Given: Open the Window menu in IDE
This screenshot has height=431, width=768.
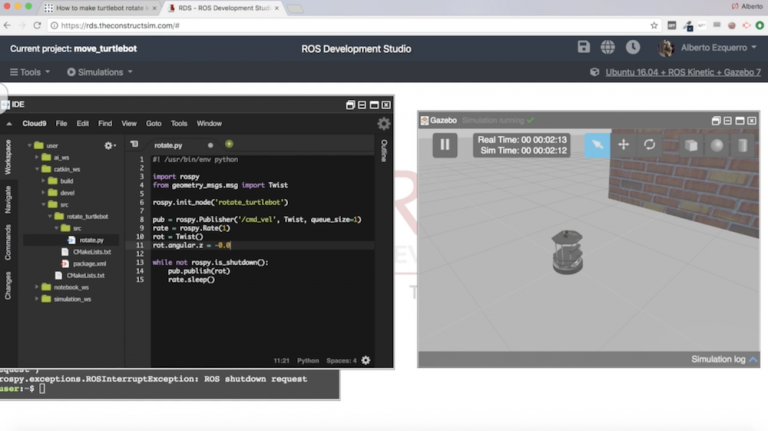Looking at the screenshot, I should (x=209, y=123).
